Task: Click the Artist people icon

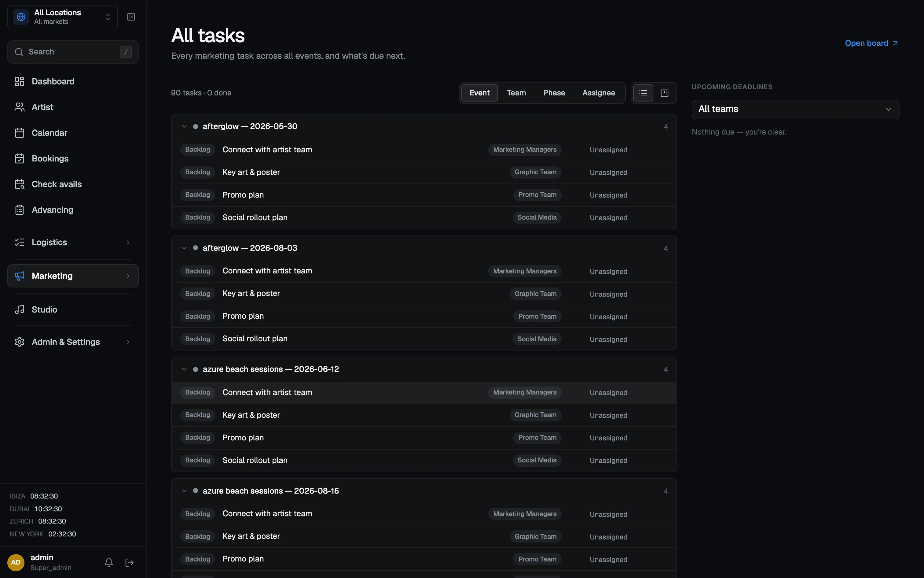Action: click(20, 107)
